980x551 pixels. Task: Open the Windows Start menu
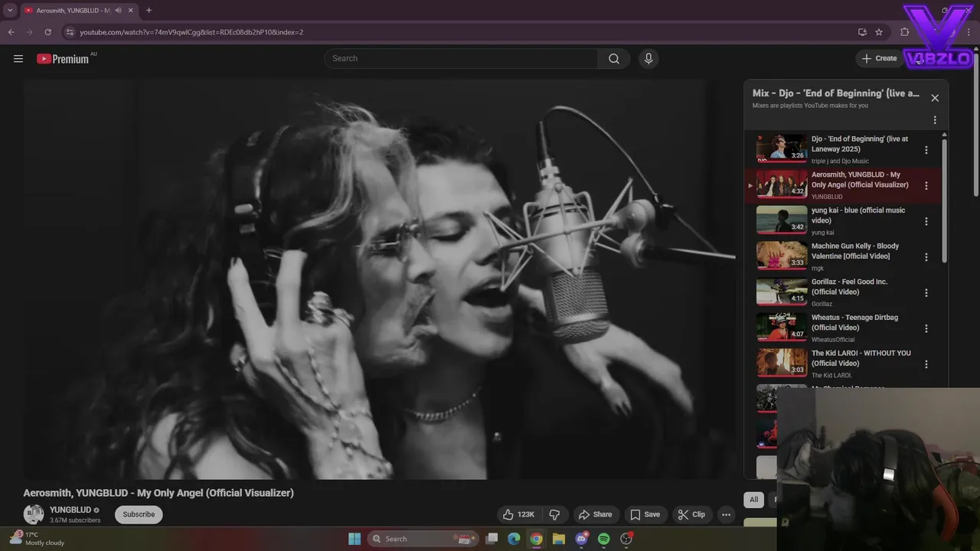[x=354, y=539]
